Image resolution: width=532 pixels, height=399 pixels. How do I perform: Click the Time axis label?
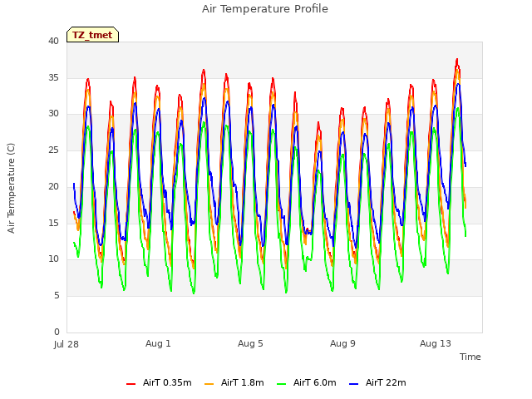click(x=470, y=357)
